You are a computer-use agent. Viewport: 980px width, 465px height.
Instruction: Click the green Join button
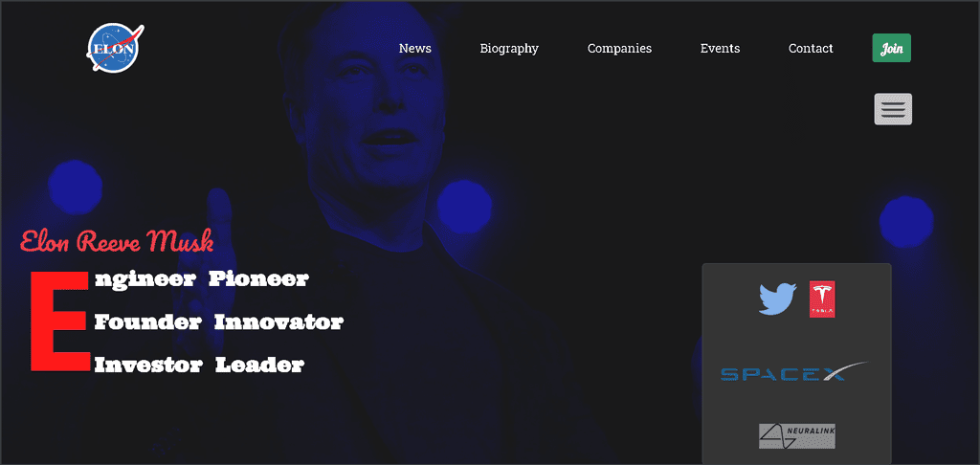point(891,48)
